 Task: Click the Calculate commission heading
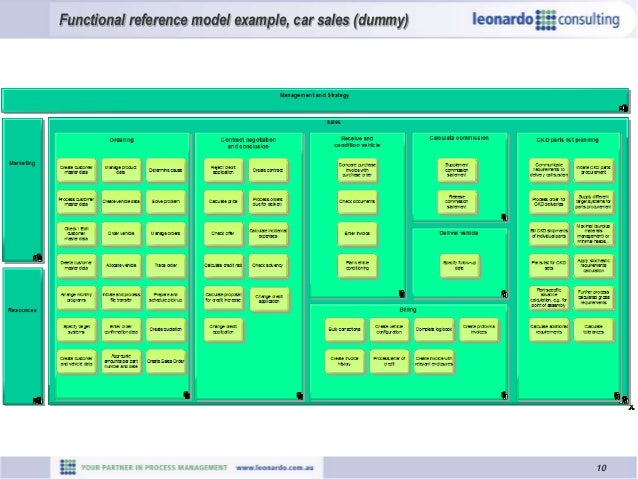point(459,138)
